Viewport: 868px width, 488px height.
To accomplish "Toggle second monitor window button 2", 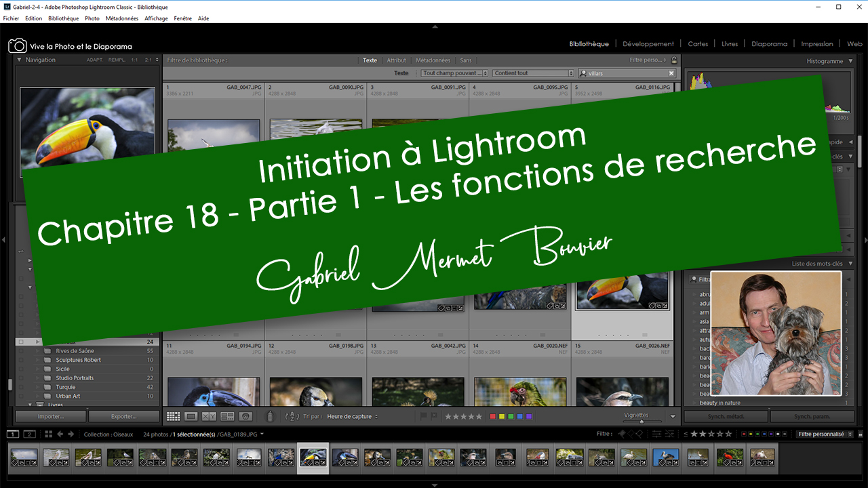I will point(29,434).
